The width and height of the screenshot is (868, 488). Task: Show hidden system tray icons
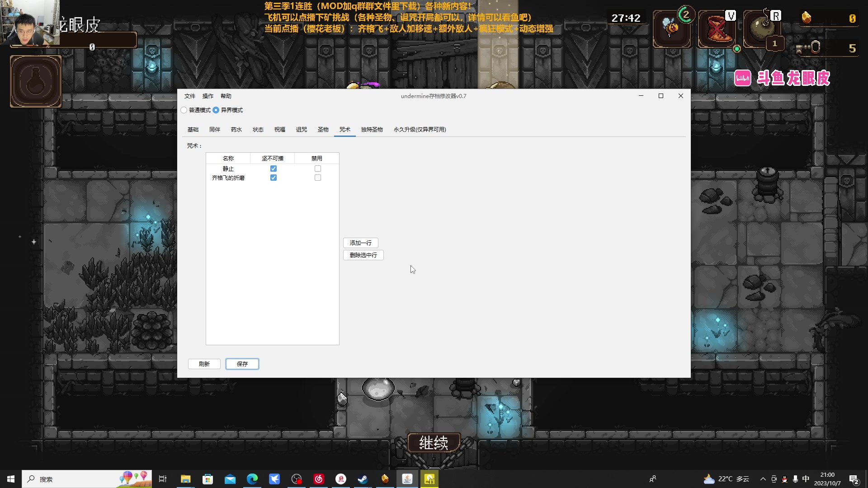pyautogui.click(x=763, y=479)
